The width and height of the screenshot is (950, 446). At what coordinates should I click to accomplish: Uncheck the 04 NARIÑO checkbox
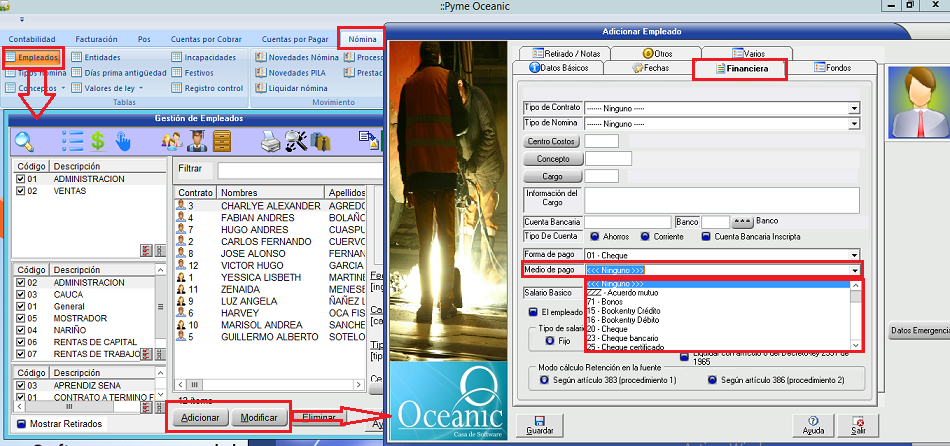(21, 330)
